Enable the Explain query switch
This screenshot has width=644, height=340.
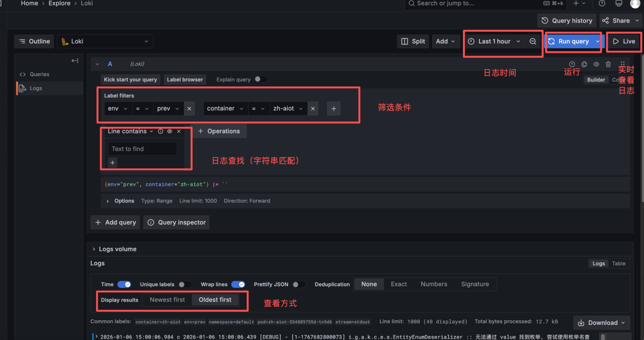tap(261, 79)
